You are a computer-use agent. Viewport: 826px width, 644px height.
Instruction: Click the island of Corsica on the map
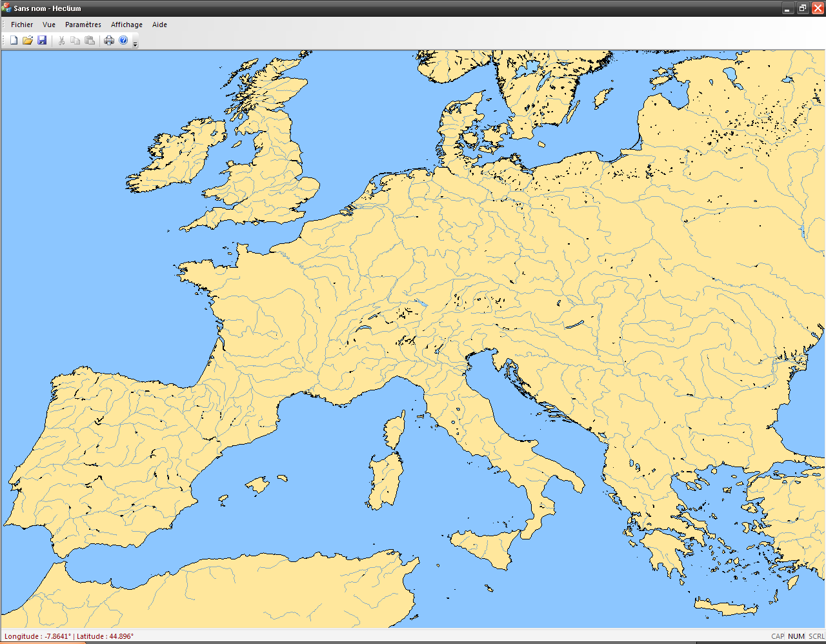pyautogui.click(x=395, y=430)
